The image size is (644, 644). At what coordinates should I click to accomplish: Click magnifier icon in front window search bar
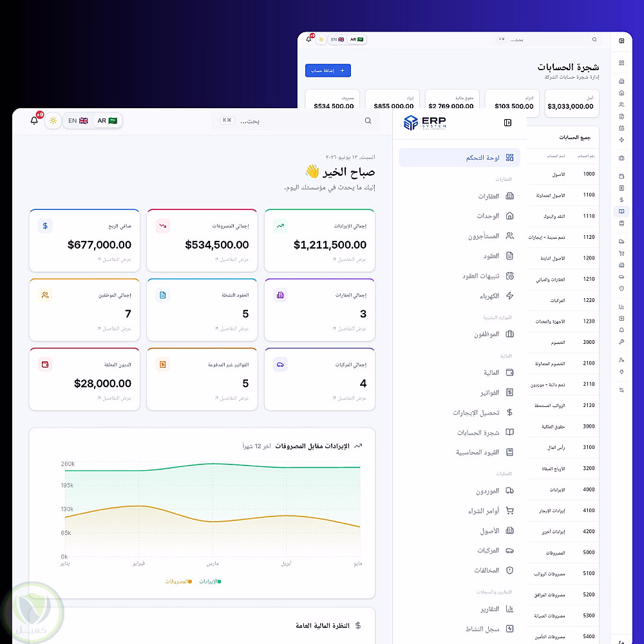(368, 121)
